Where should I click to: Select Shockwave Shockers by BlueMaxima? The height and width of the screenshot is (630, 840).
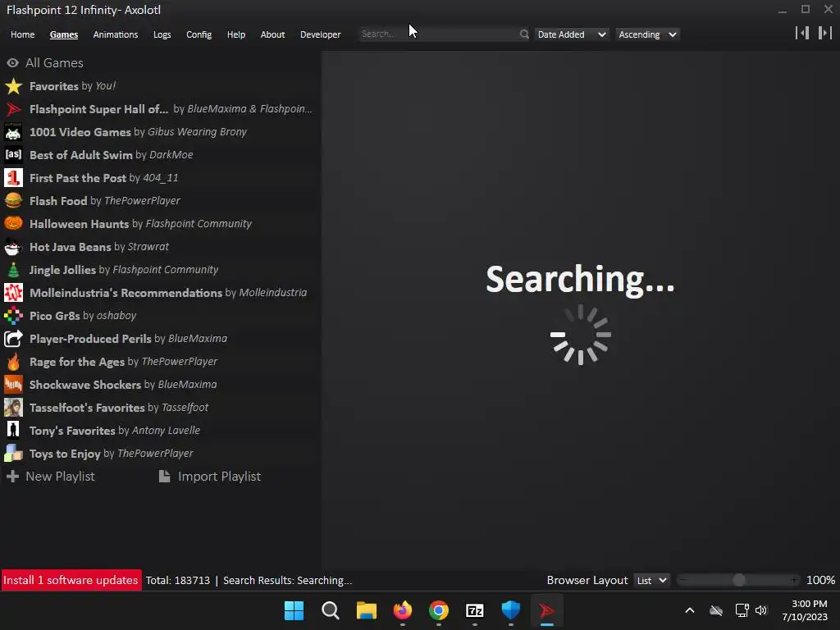coord(161,385)
